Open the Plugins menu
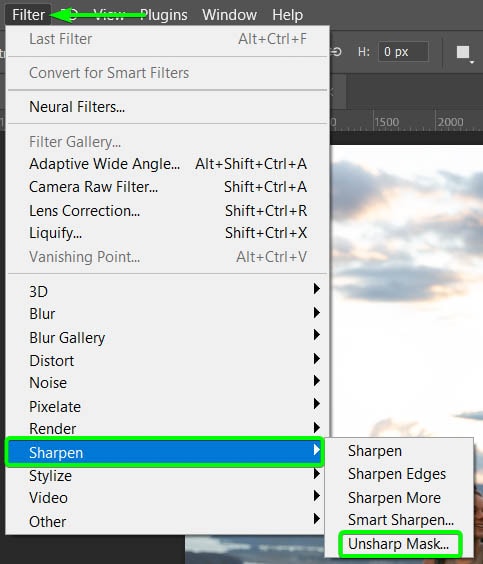 [164, 15]
